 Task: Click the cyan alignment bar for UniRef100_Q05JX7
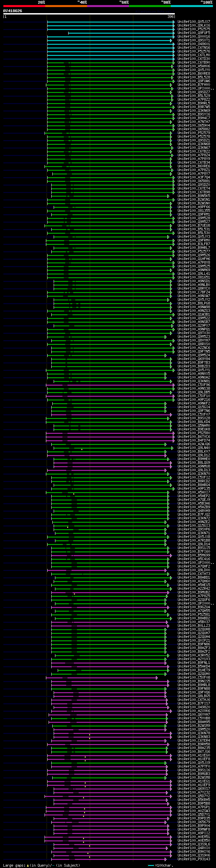tap(111, 22)
